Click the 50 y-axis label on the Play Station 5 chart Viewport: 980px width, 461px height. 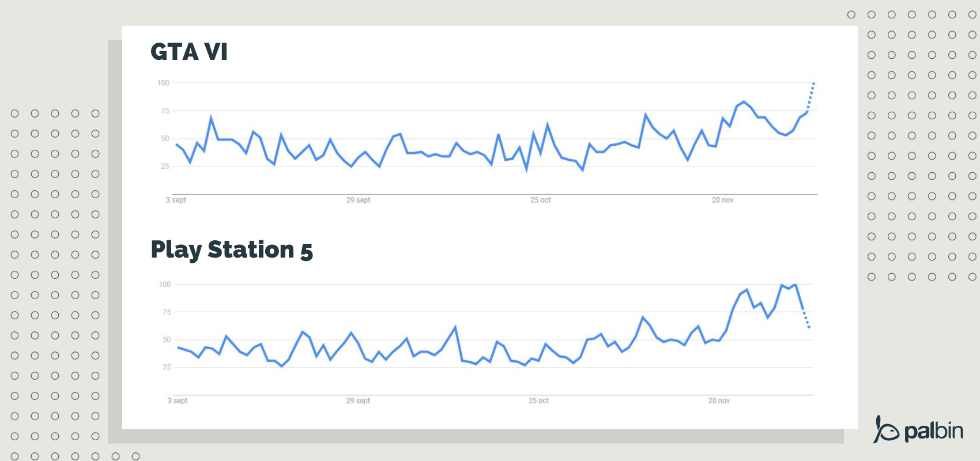(167, 340)
